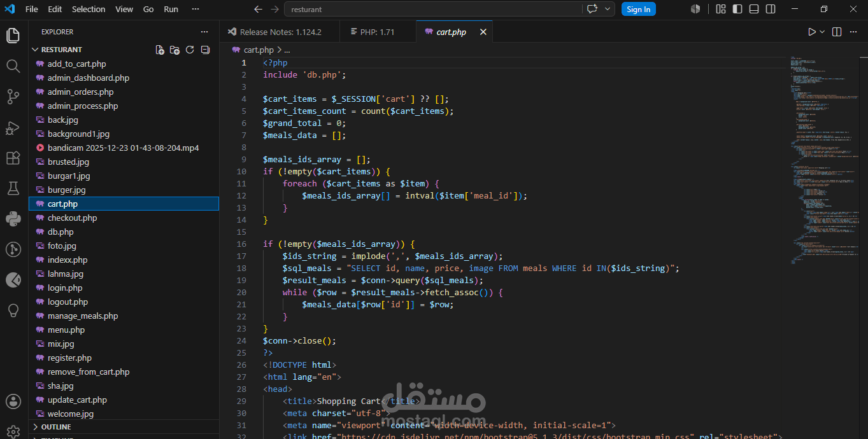Open the Extensions view
This screenshot has height=439, width=868.
(x=13, y=158)
